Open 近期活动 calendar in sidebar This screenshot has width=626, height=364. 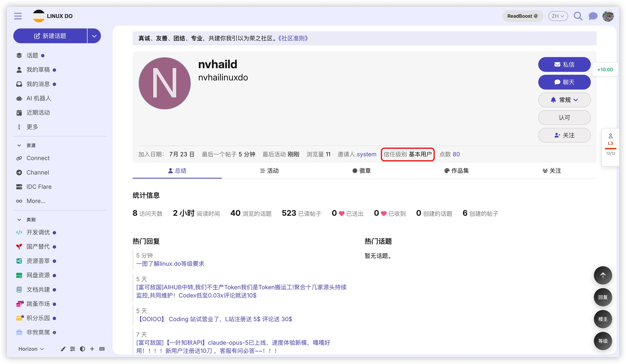pos(38,112)
